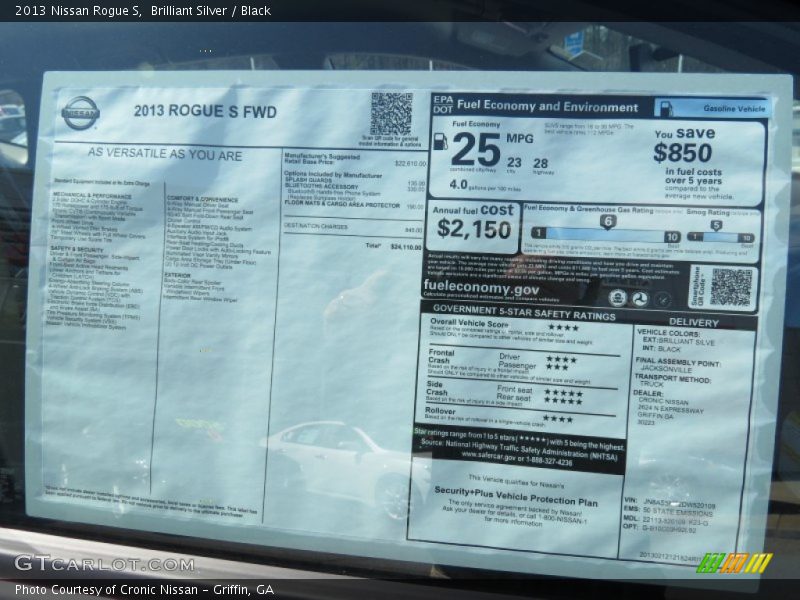Click the fuel pump icon beside 25 MPG
The image size is (800, 600).
440,141
